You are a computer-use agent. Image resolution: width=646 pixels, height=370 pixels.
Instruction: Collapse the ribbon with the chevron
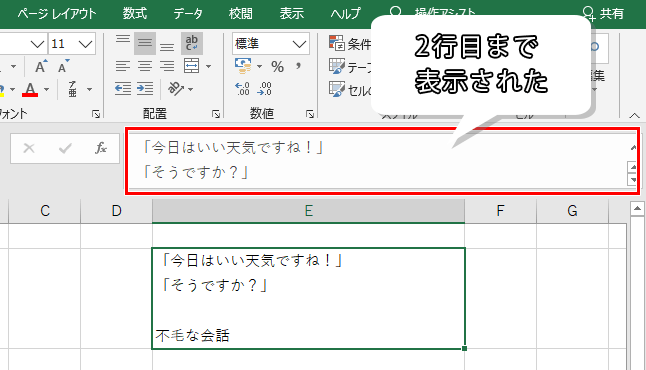click(634, 116)
